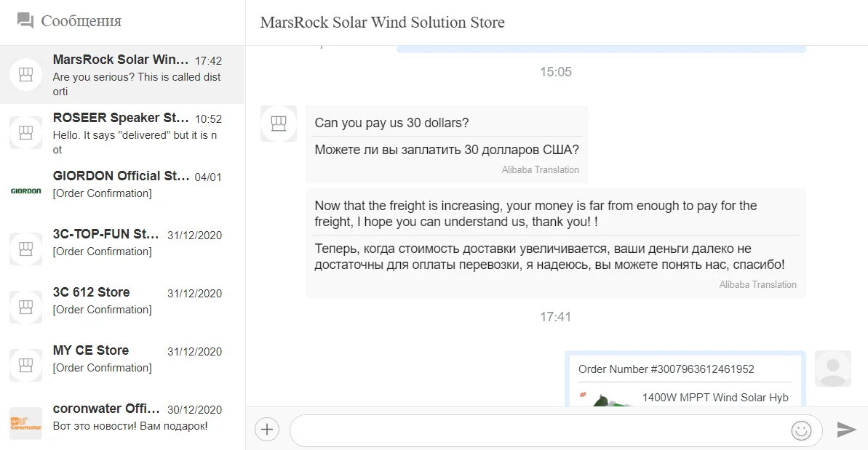The height and width of the screenshot is (450, 868).
Task: Open 3C-TOP-FUN St... conversation
Action: [x=122, y=249]
